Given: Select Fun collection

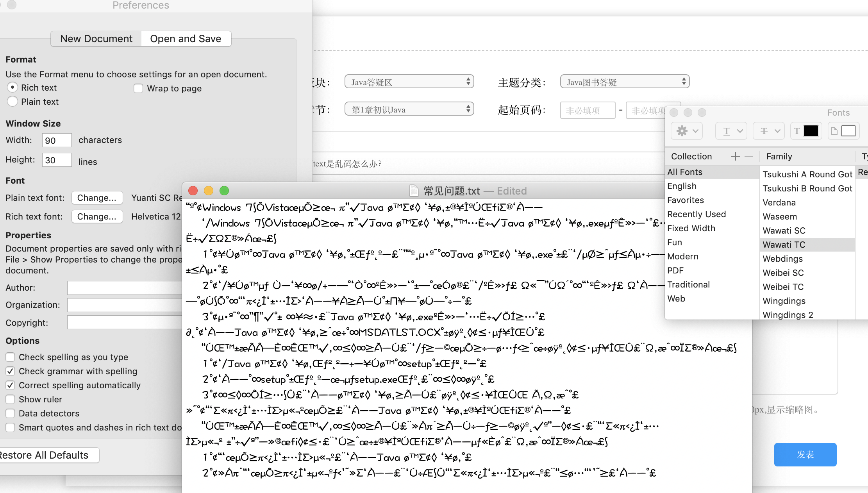Looking at the screenshot, I should click(x=712, y=242).
